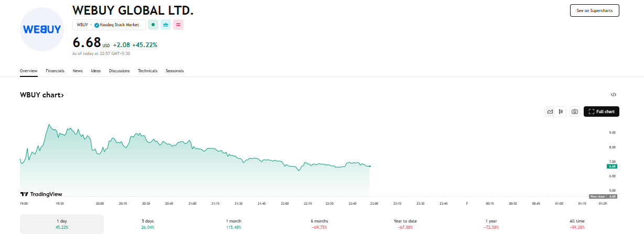Open the embed code icon
644x234 pixels.
coord(614,95)
